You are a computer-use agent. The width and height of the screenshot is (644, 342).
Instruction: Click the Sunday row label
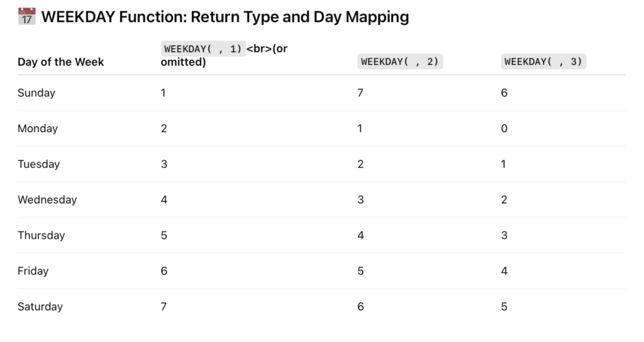point(36,93)
